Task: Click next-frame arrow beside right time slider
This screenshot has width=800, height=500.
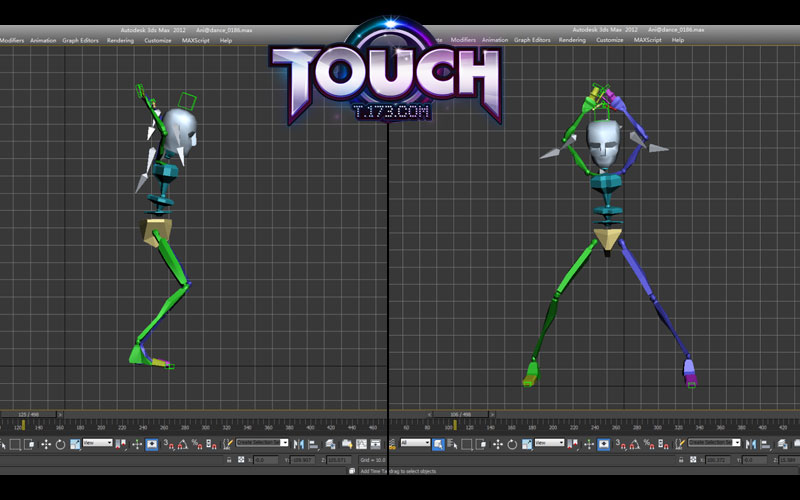Action: pos(492,414)
